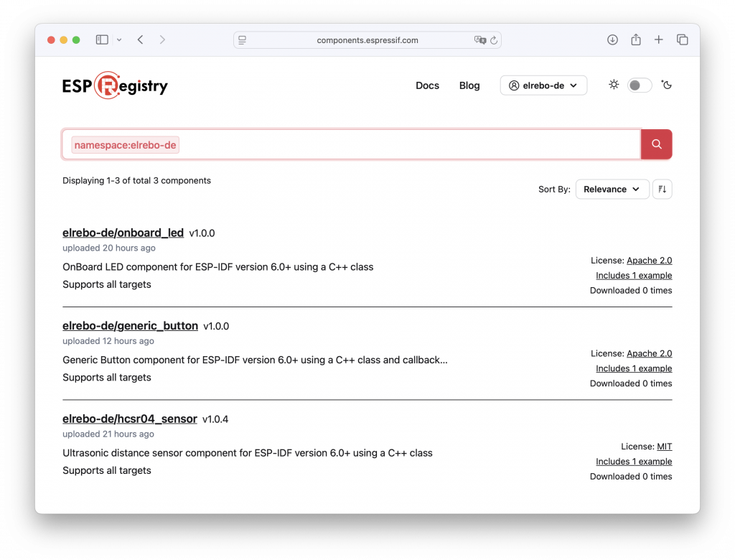The height and width of the screenshot is (560, 735).
Task: Open the elrebo-de account dropdown
Action: point(543,85)
